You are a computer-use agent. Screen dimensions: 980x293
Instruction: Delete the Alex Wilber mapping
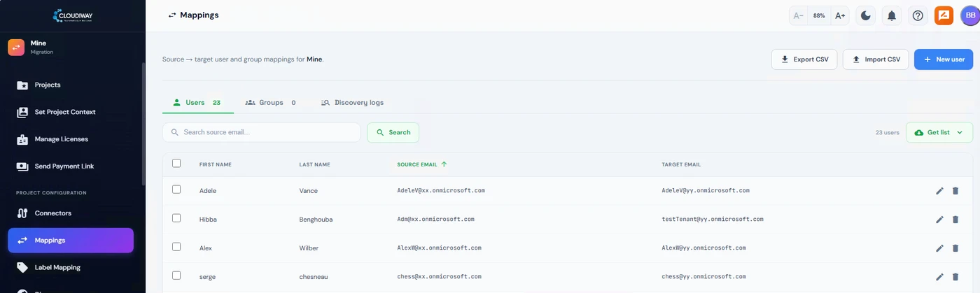pyautogui.click(x=955, y=248)
